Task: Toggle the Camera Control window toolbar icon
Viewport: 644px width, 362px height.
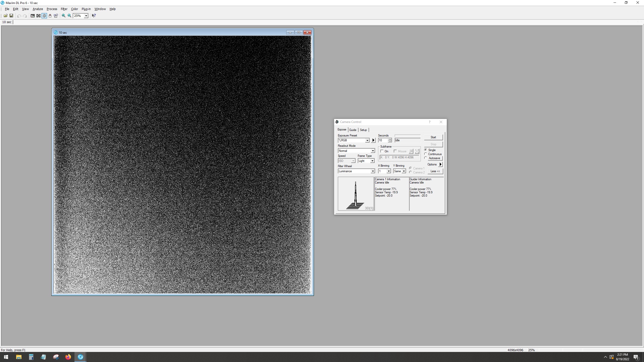Action: click(x=44, y=16)
